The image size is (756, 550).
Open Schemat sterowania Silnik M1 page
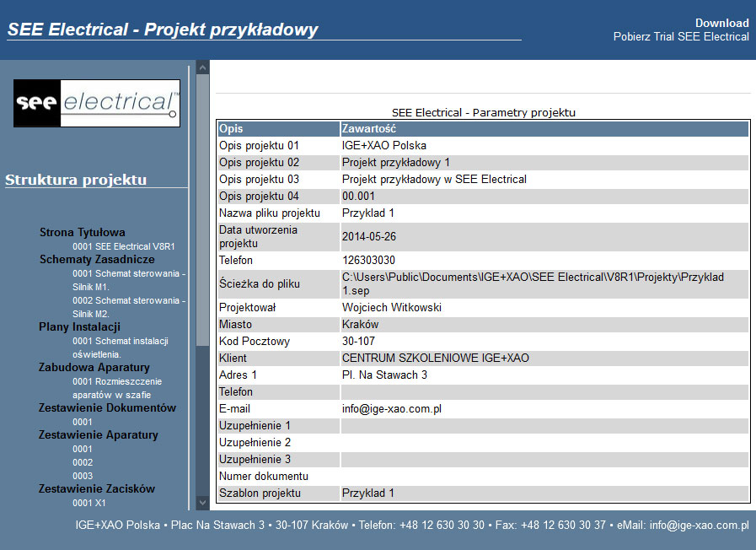(129, 280)
